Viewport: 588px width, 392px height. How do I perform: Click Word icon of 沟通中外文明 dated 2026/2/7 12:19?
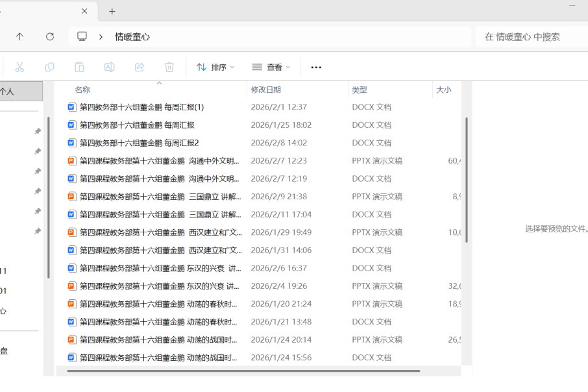point(71,178)
